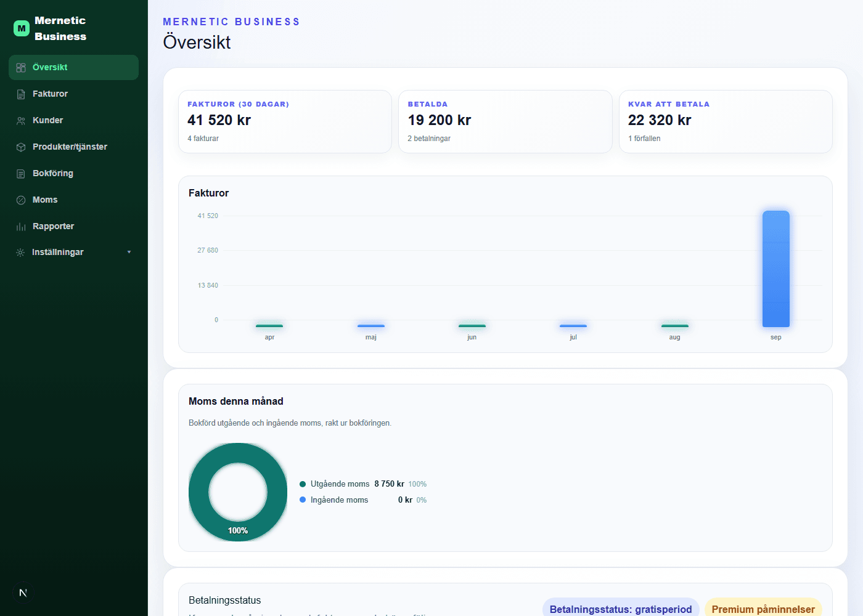Click the Premium påminnelser badge
This screenshot has width=863, height=616.
coord(763,609)
